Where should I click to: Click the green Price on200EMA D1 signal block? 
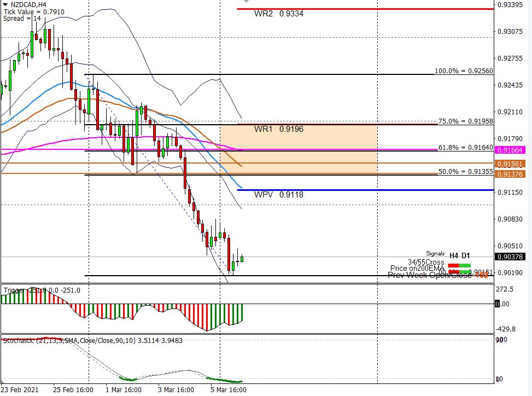coord(465,271)
